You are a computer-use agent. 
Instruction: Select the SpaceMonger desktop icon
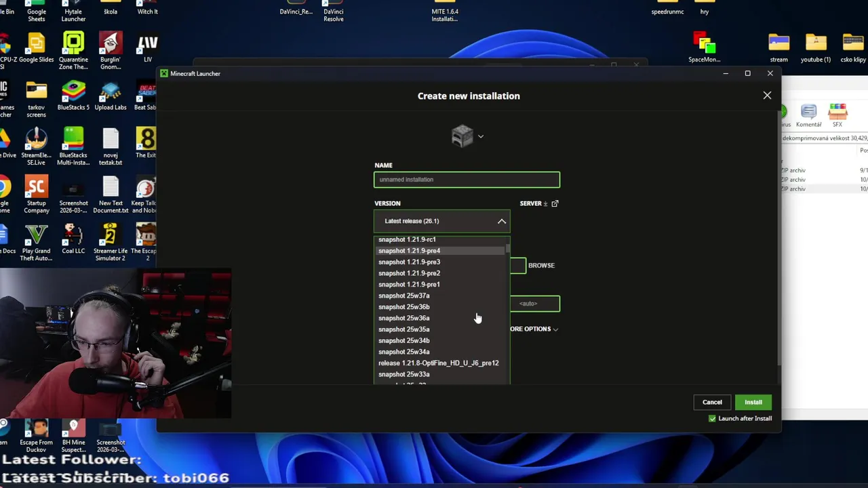[704, 47]
